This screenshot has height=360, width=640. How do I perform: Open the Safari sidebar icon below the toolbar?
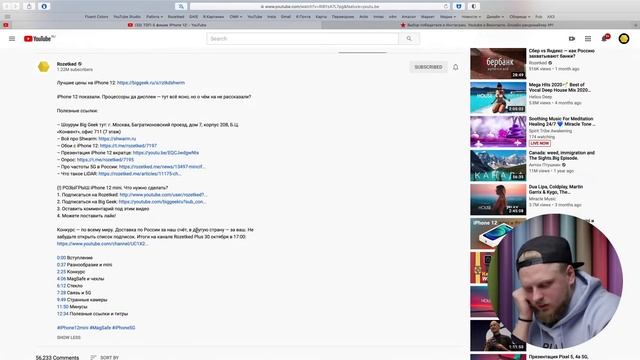tap(7, 17)
